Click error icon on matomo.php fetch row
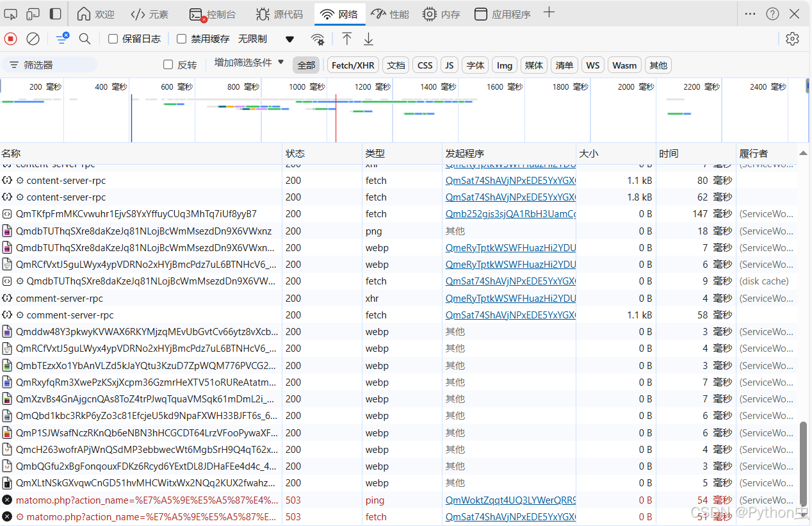 [7, 516]
